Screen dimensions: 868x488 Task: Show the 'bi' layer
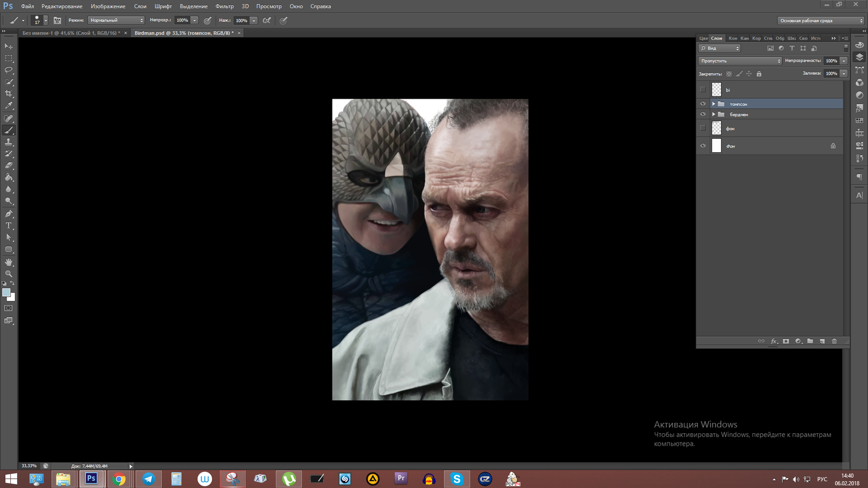click(703, 89)
